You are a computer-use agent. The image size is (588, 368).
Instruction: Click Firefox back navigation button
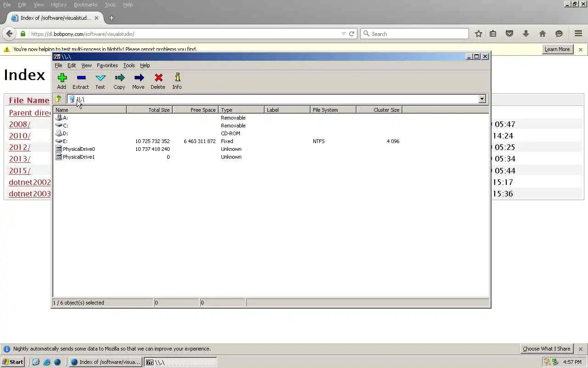9,34
